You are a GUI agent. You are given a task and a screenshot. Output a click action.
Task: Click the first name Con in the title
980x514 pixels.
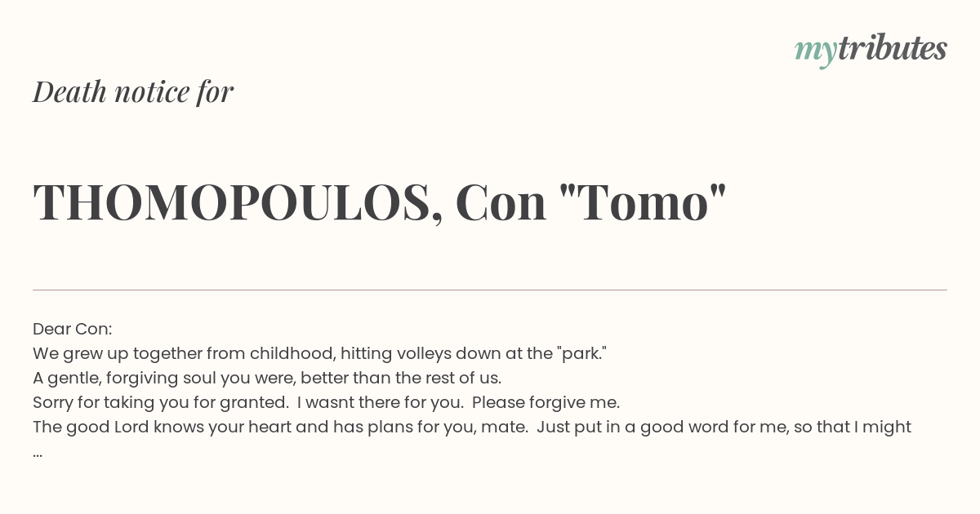click(x=501, y=202)
